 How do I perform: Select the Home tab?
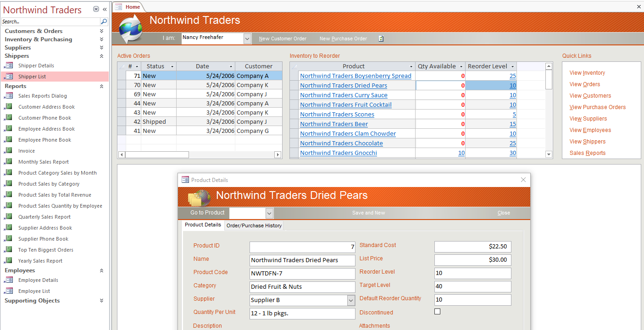point(133,7)
